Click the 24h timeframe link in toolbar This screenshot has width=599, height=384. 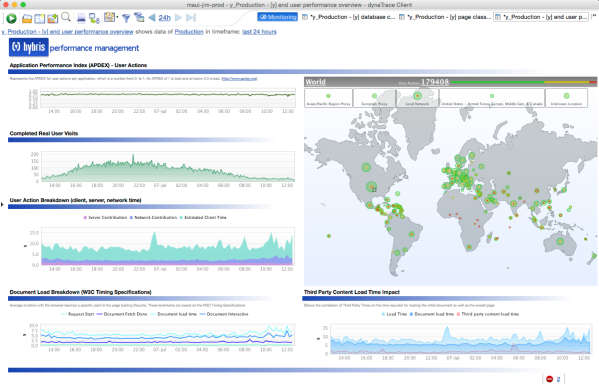click(x=164, y=18)
